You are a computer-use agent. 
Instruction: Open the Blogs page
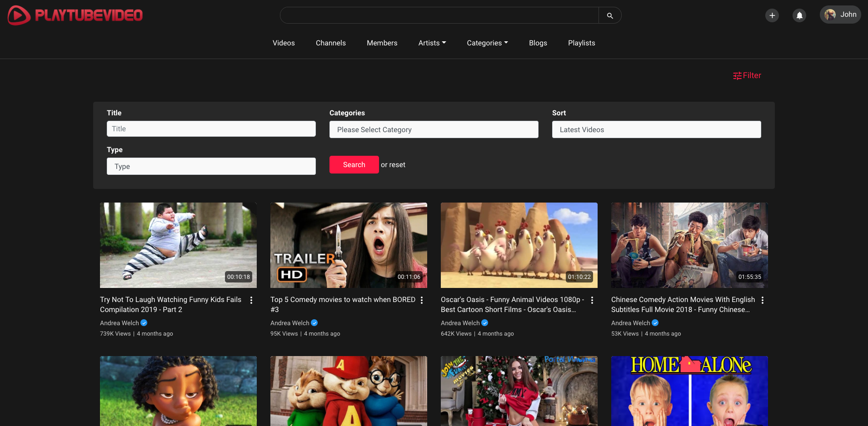click(538, 43)
